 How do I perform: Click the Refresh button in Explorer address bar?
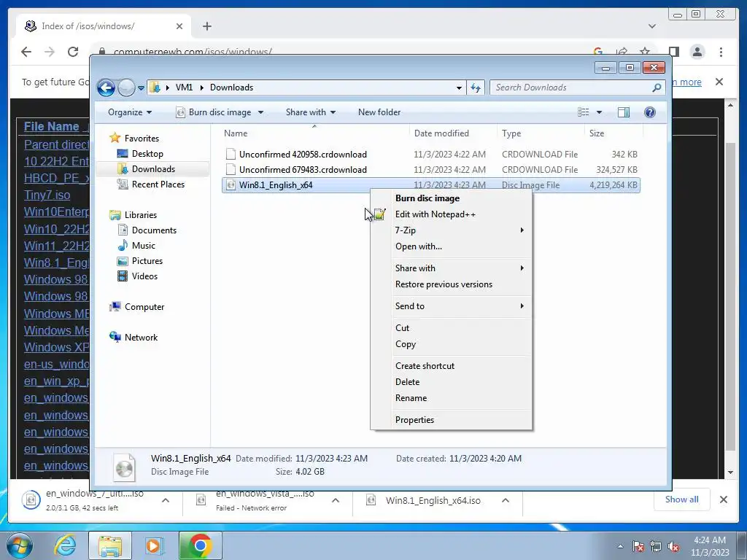click(x=476, y=87)
